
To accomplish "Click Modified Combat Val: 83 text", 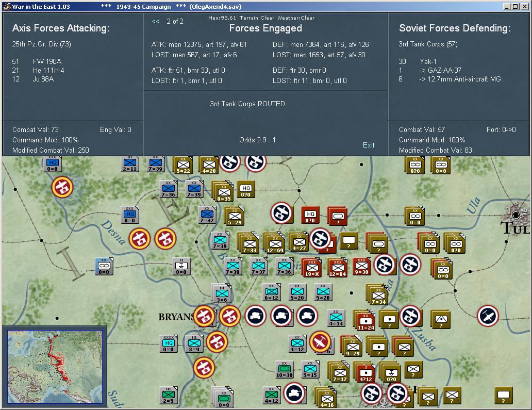I will [x=435, y=150].
